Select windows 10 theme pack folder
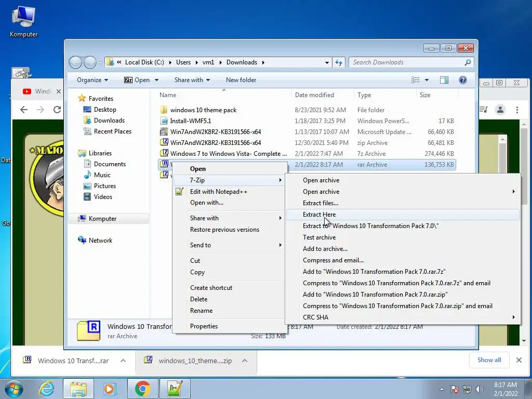 point(203,110)
